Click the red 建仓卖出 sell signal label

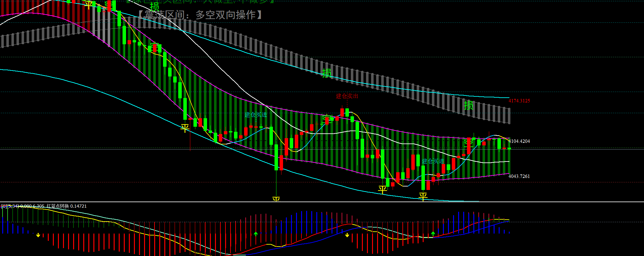pyautogui.click(x=347, y=96)
